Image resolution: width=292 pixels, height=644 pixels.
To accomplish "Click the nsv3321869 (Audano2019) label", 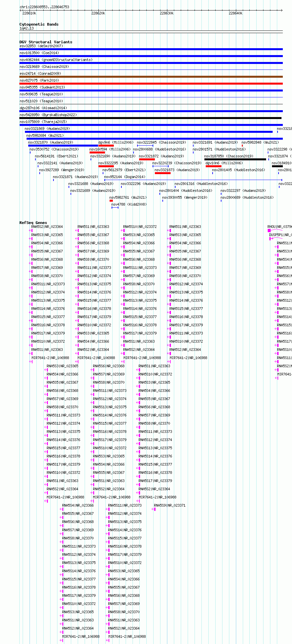I will 48,129.
